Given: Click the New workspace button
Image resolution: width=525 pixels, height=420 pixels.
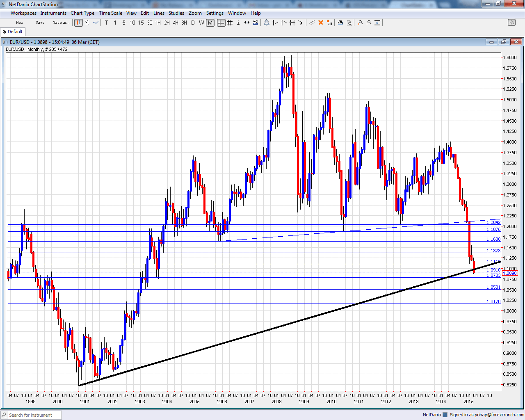Looking at the screenshot, I should [20, 23].
